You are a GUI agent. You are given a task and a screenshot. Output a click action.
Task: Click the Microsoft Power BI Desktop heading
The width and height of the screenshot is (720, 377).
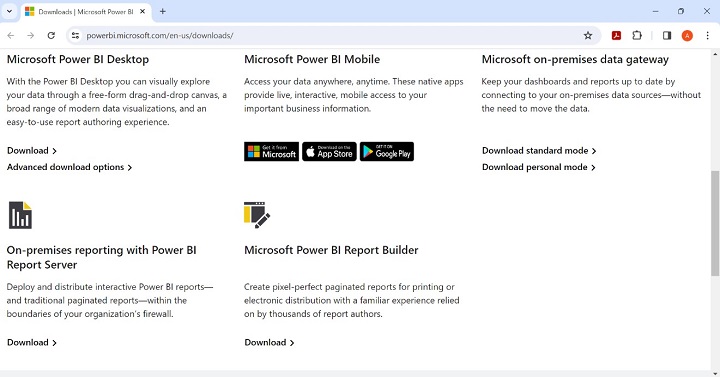click(78, 59)
